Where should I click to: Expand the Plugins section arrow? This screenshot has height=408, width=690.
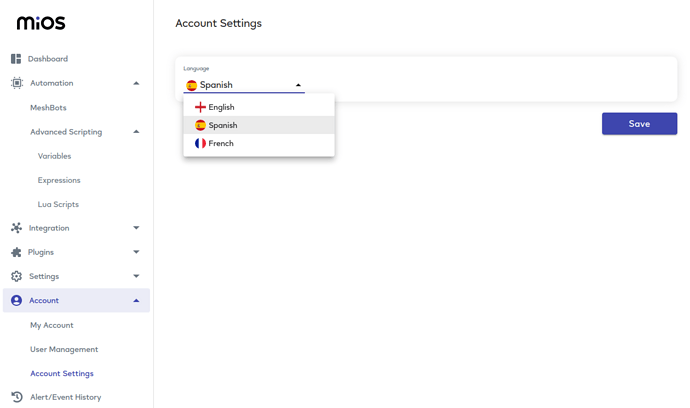tap(136, 252)
